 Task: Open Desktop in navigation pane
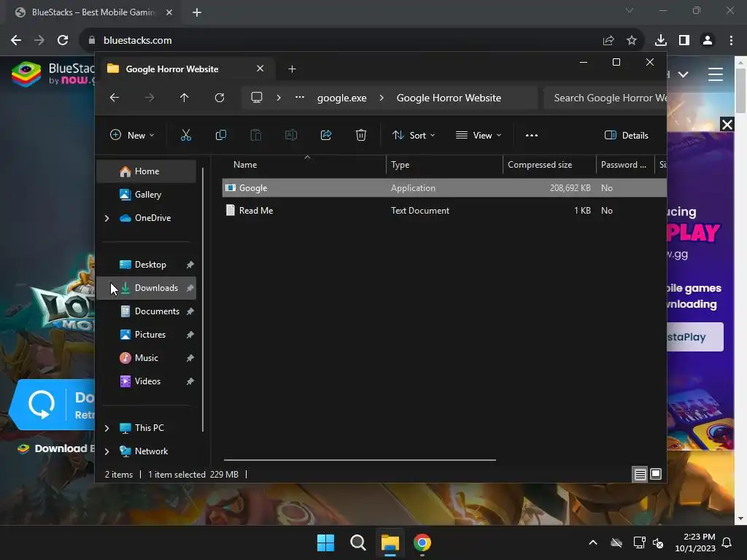[147, 265]
